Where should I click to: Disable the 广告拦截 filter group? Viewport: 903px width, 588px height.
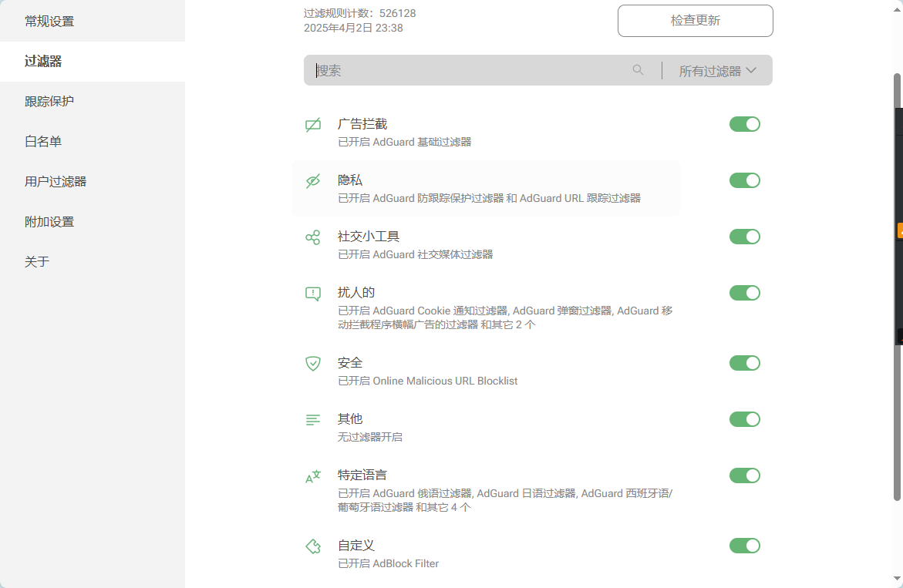[745, 124]
